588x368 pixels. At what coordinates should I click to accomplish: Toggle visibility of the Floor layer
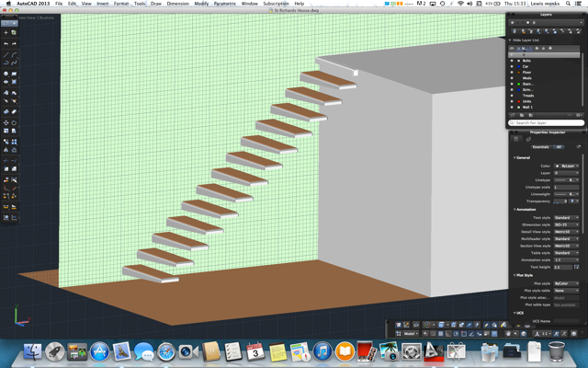(x=513, y=72)
